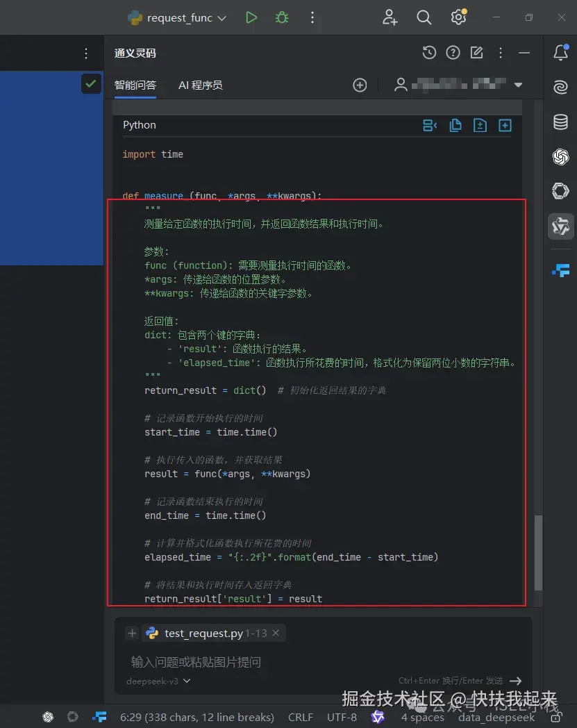Screen dimensions: 577x728
Task: Open Search Everywhere with the magnifier
Action: point(424,17)
